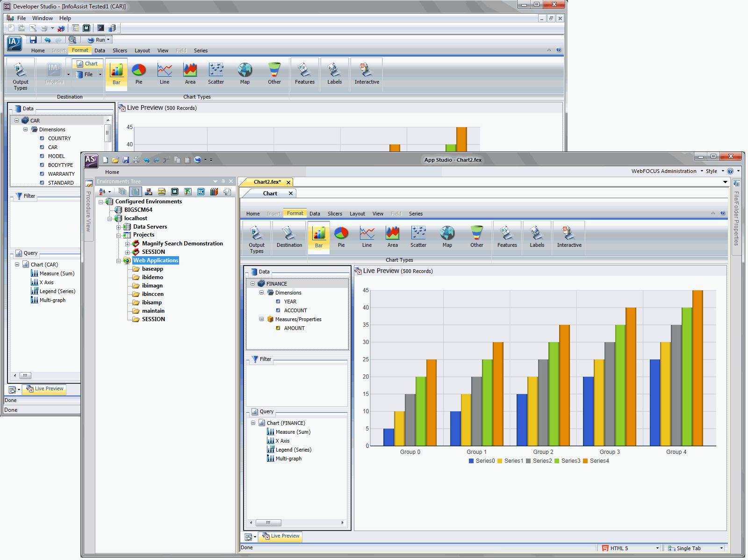Open Other chart types in App Studio ribbon

pos(477,237)
